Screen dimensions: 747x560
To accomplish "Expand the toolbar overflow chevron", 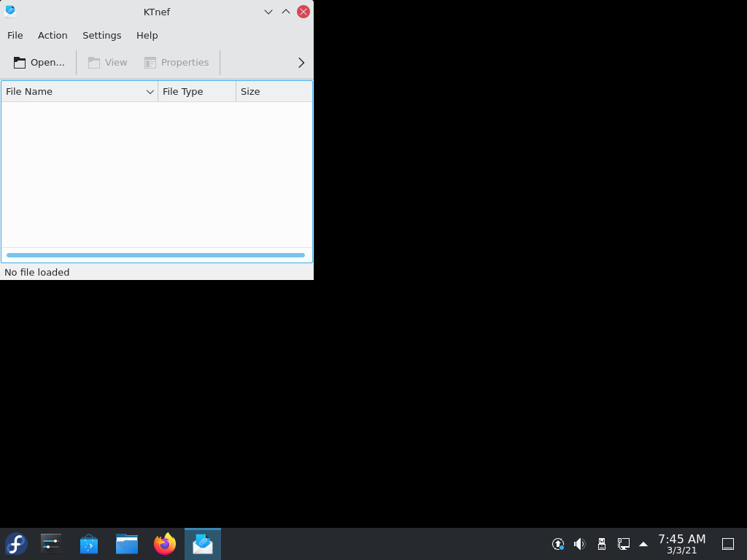I will pos(301,63).
